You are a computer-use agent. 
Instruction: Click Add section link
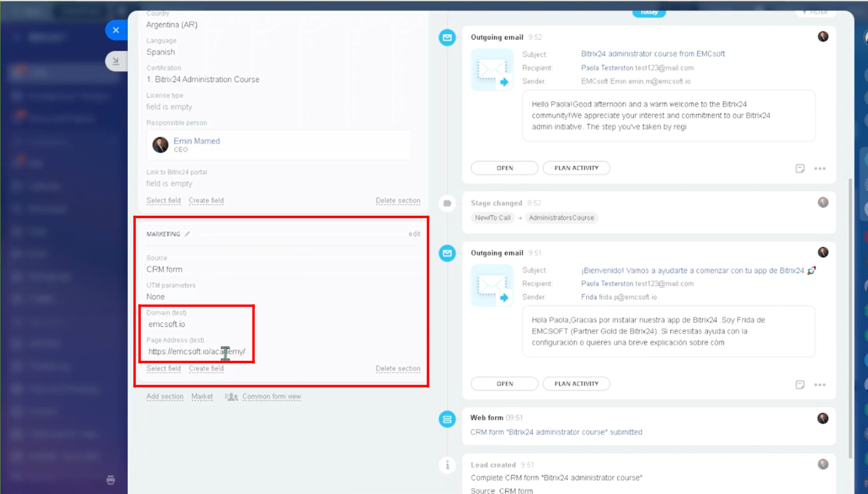tap(165, 396)
